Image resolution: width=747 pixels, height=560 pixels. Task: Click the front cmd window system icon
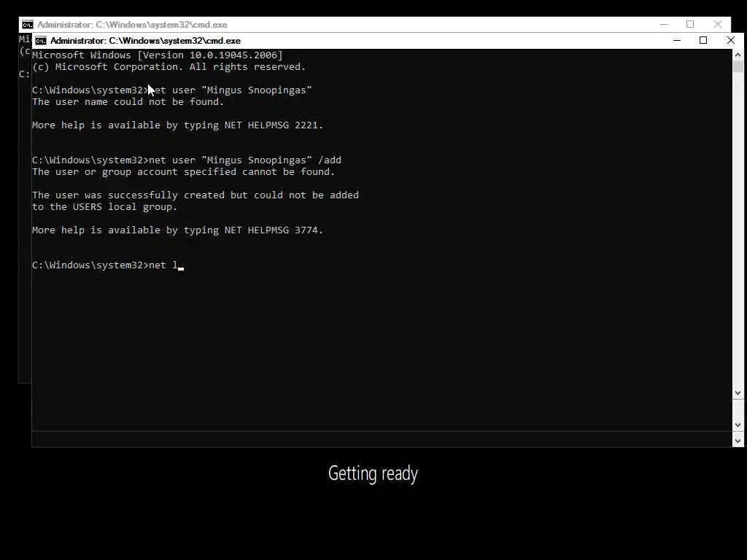[41, 41]
